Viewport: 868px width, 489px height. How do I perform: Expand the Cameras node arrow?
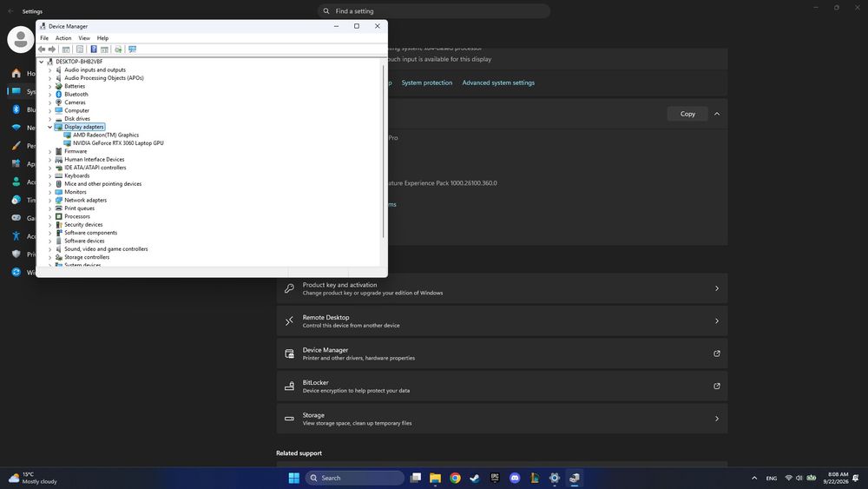49,102
